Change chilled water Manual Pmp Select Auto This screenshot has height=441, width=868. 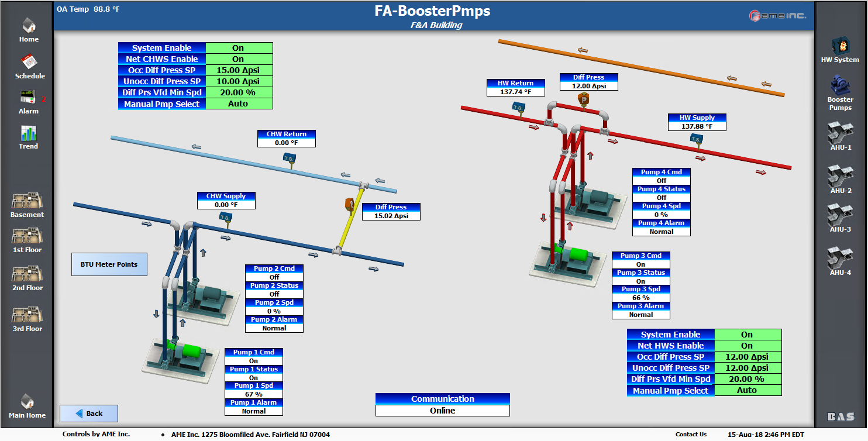(x=239, y=104)
